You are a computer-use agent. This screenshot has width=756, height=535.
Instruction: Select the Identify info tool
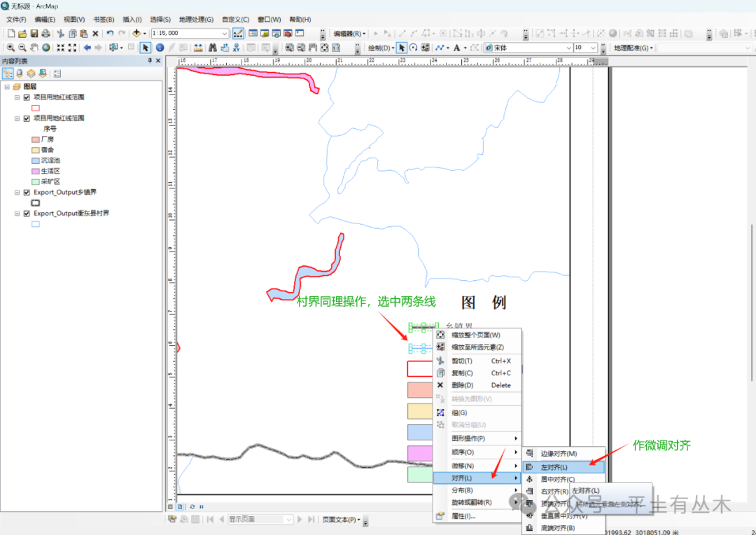click(x=160, y=48)
